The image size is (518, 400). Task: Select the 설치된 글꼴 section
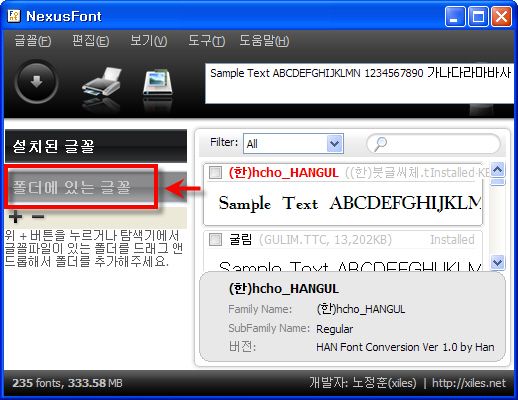96,146
